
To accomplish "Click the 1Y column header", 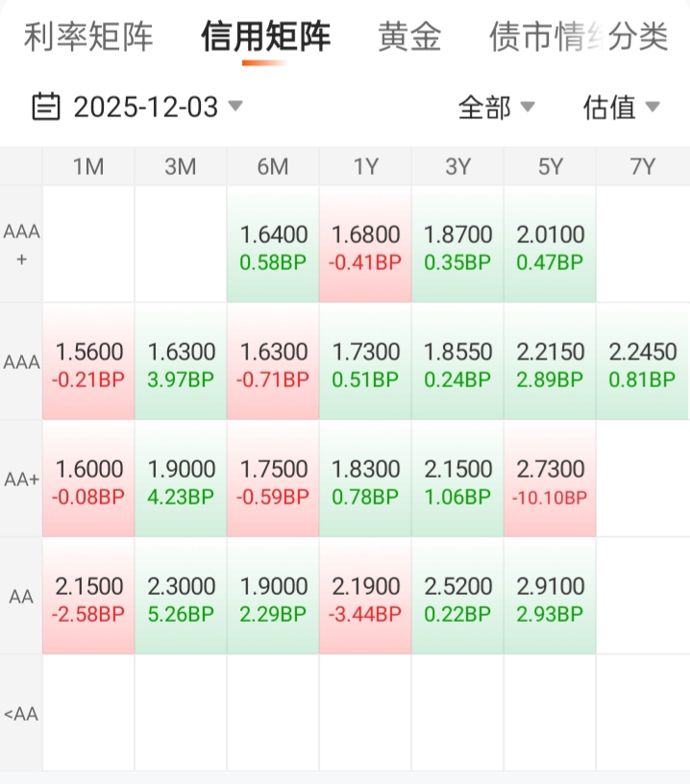I will pyautogui.click(x=365, y=166).
